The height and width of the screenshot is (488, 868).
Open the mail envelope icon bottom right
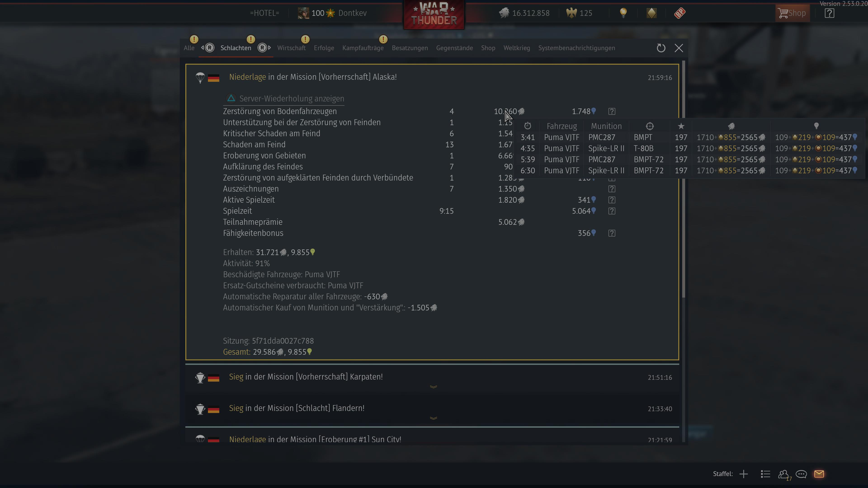(x=819, y=474)
